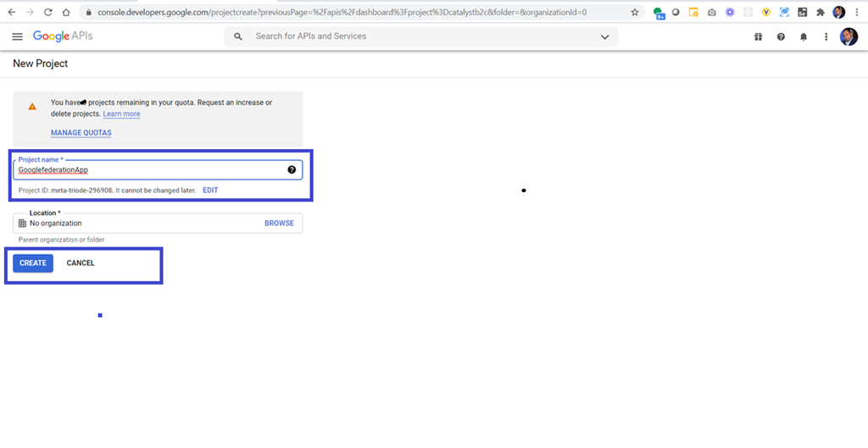
Task: Click the 'Project ID: meta-triode-296908' text
Action: click(x=66, y=191)
